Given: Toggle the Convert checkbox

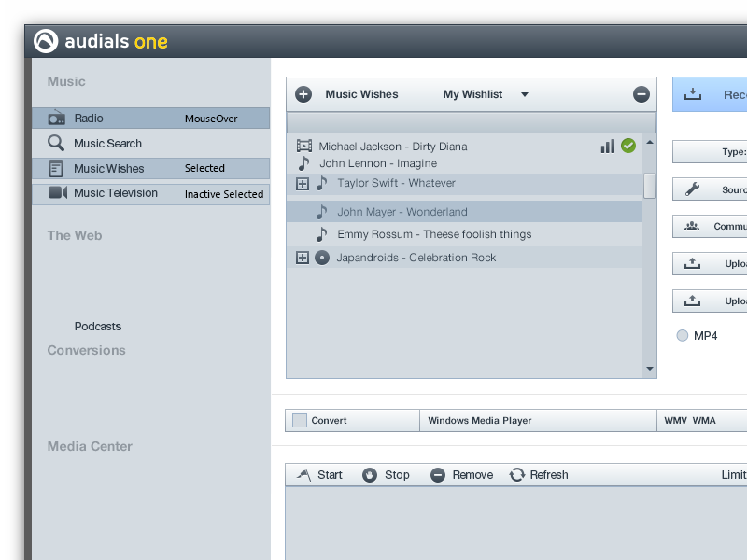Looking at the screenshot, I should (299, 421).
